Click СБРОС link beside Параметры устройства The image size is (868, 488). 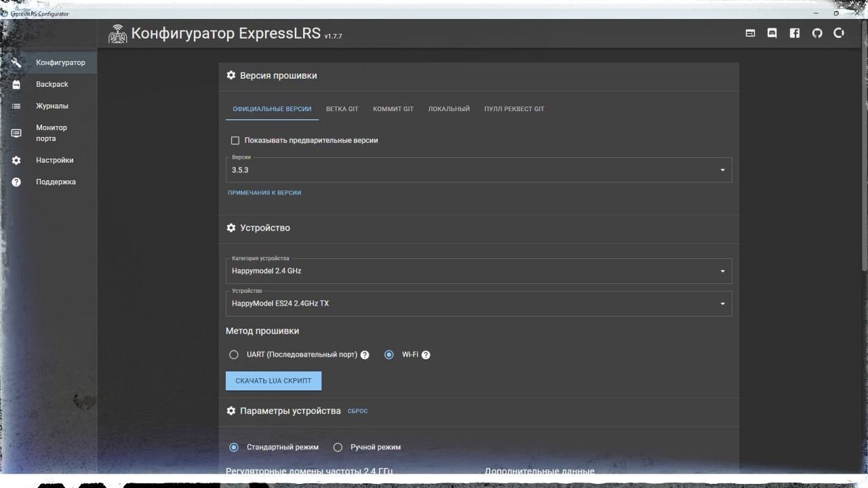coord(357,411)
